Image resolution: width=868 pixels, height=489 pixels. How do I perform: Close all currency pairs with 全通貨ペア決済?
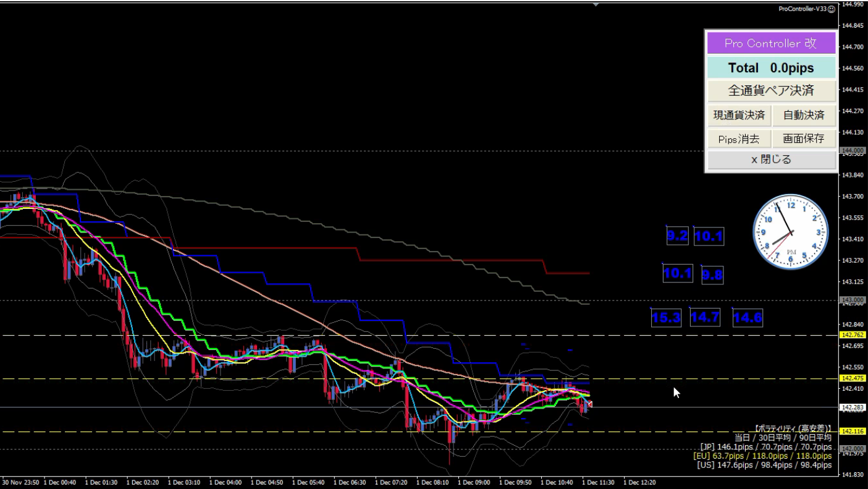pyautogui.click(x=771, y=91)
